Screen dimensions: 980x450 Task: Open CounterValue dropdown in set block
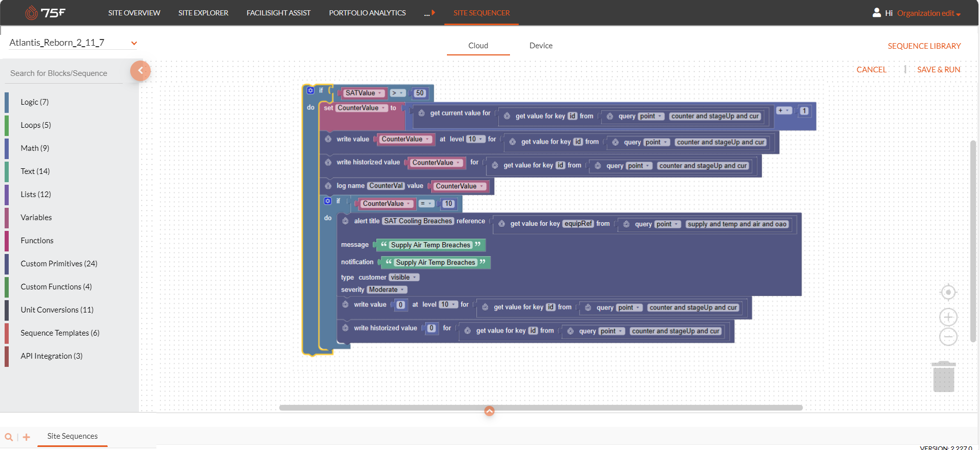tap(361, 108)
